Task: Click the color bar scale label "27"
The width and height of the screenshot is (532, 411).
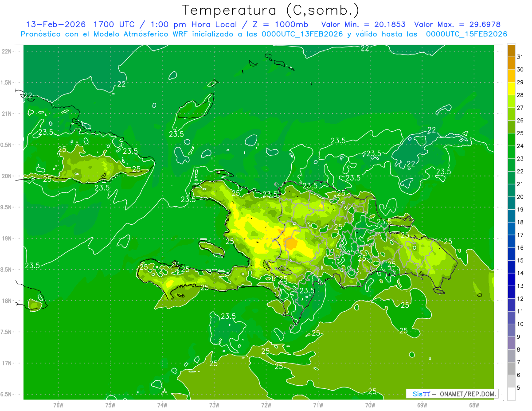Action: tap(520, 108)
